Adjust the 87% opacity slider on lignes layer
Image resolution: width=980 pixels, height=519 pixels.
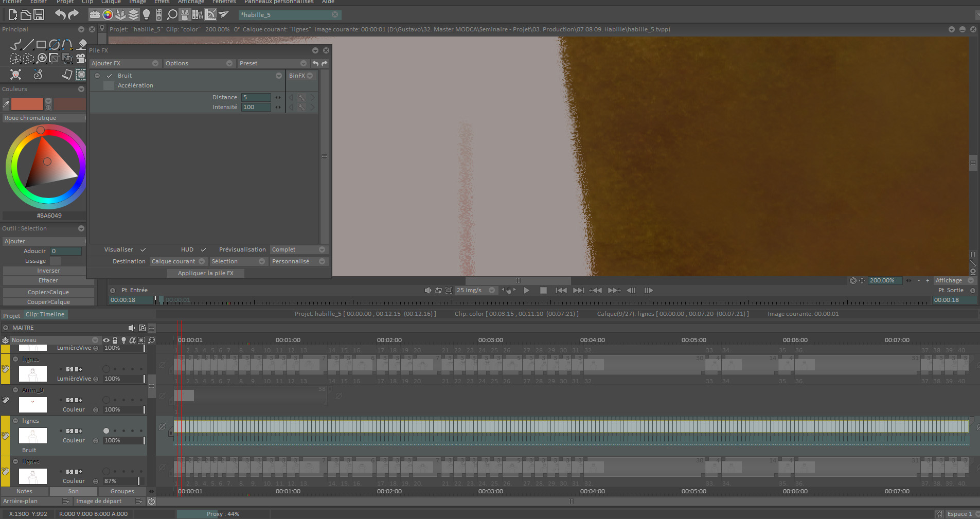[123, 481]
